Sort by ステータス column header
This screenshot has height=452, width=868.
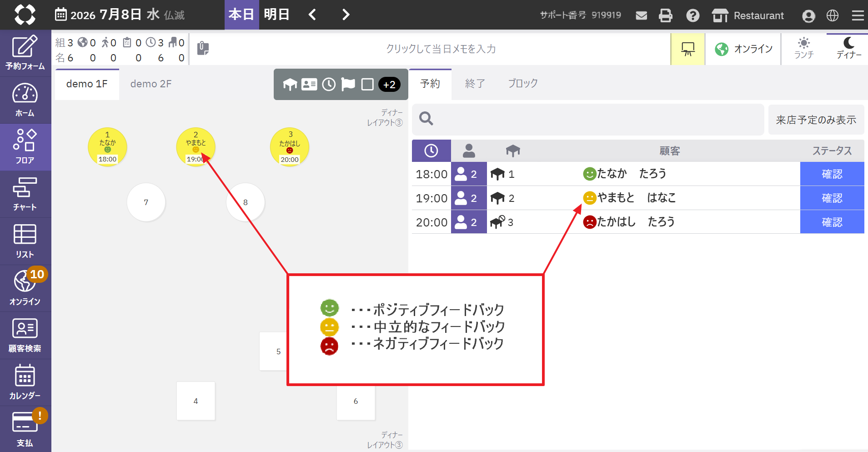(x=832, y=151)
